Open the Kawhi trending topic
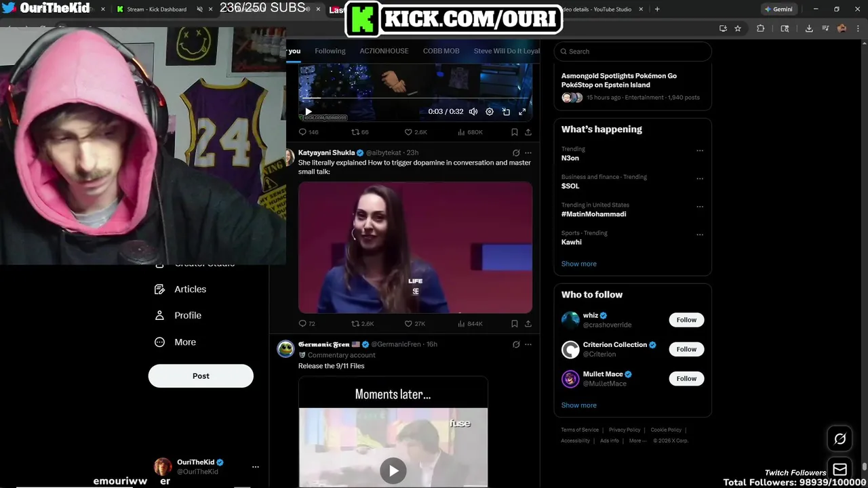868x488 pixels. point(572,242)
